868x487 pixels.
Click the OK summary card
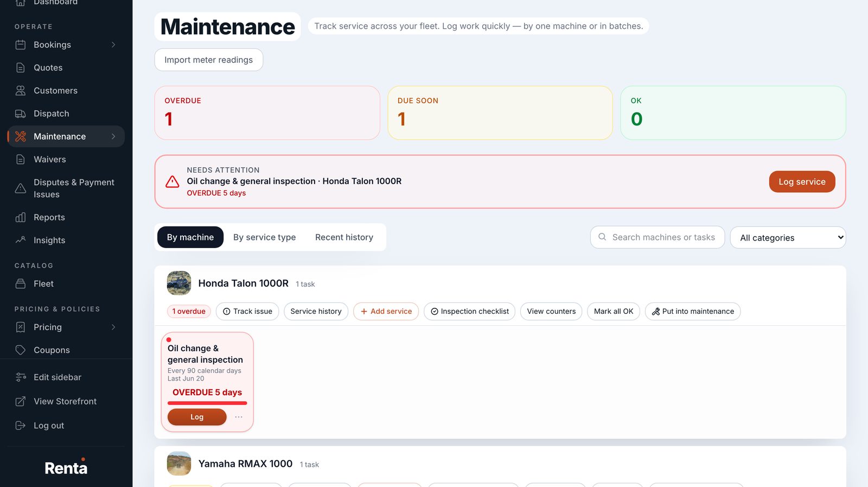tap(733, 113)
